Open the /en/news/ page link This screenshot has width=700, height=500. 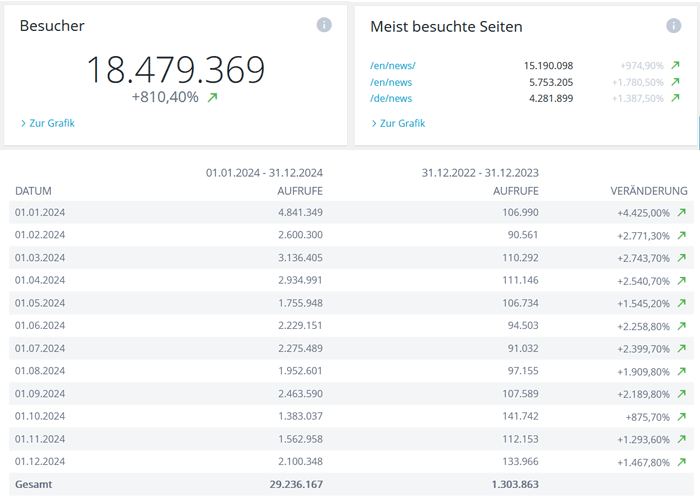click(x=392, y=66)
